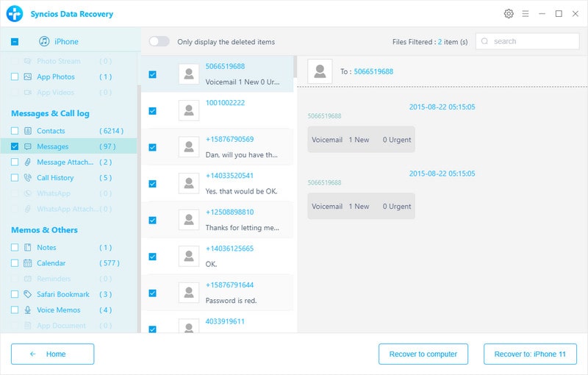Image resolution: width=588 pixels, height=375 pixels.
Task: Open the settings gear icon
Action: click(509, 14)
